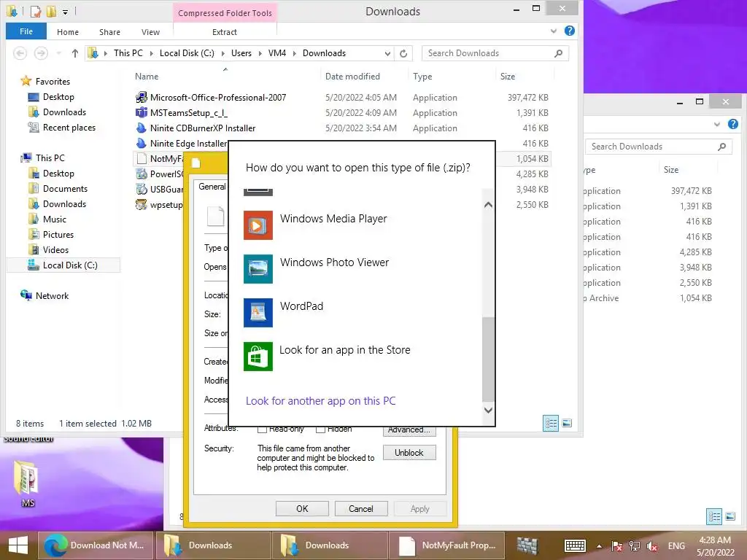Choose Windows Photo Viewer icon

click(x=258, y=269)
